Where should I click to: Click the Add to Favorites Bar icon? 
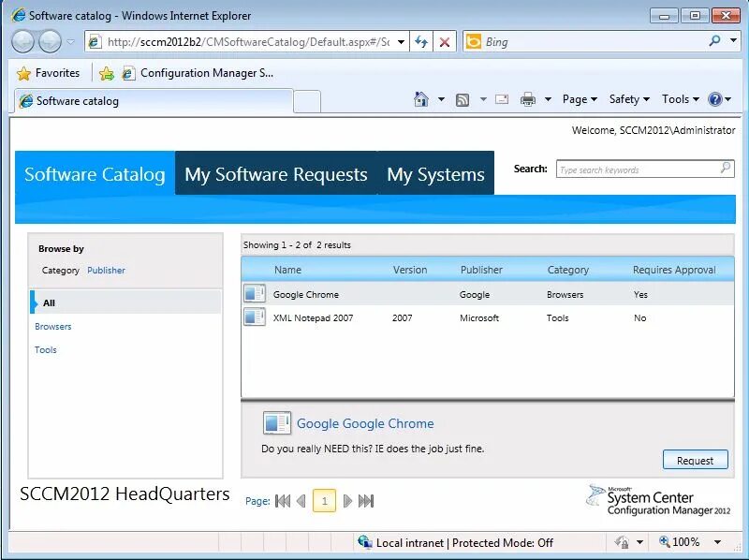[106, 73]
